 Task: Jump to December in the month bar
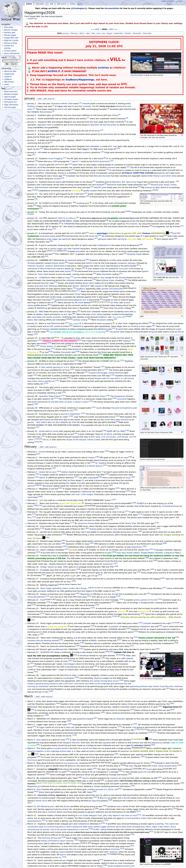tap(147, 33)
